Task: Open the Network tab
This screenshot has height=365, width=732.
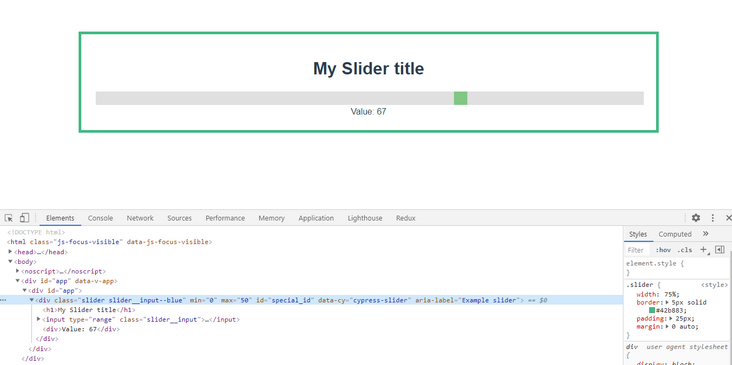Action: coord(140,218)
